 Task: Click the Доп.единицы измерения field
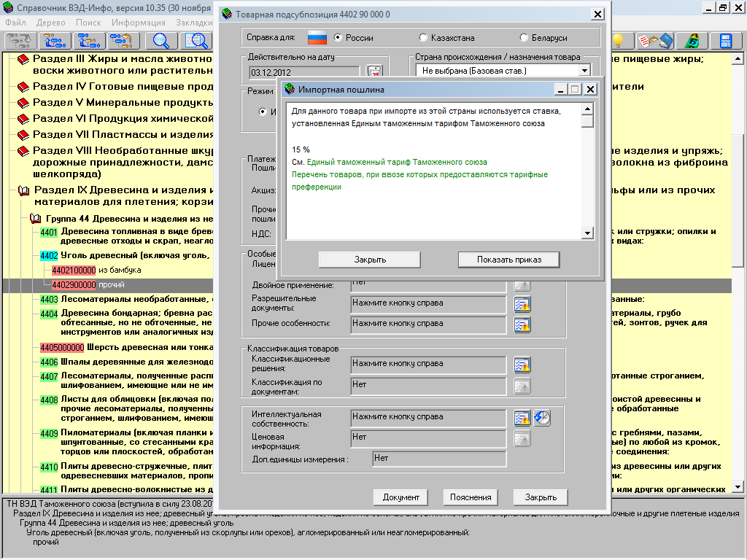click(x=438, y=459)
